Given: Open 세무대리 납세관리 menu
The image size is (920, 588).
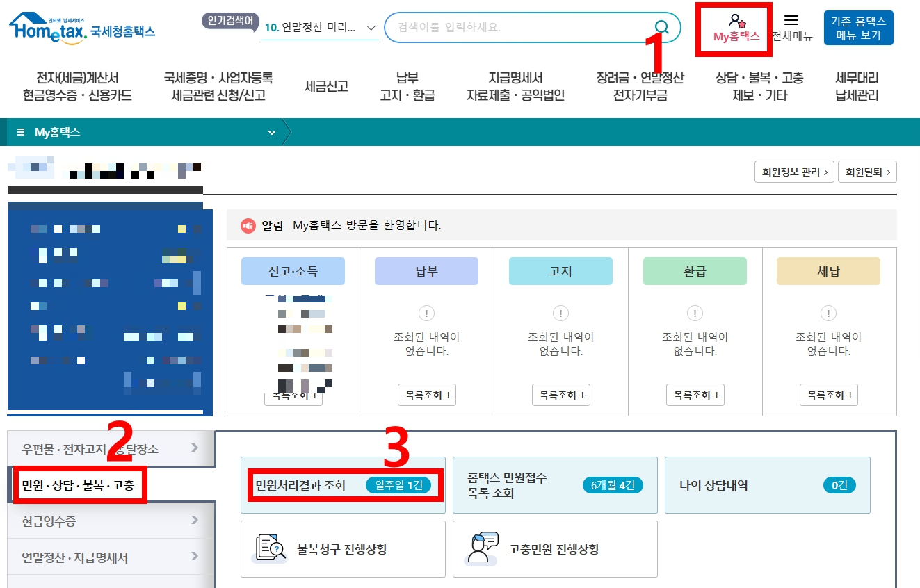Looking at the screenshot, I should pos(857,87).
